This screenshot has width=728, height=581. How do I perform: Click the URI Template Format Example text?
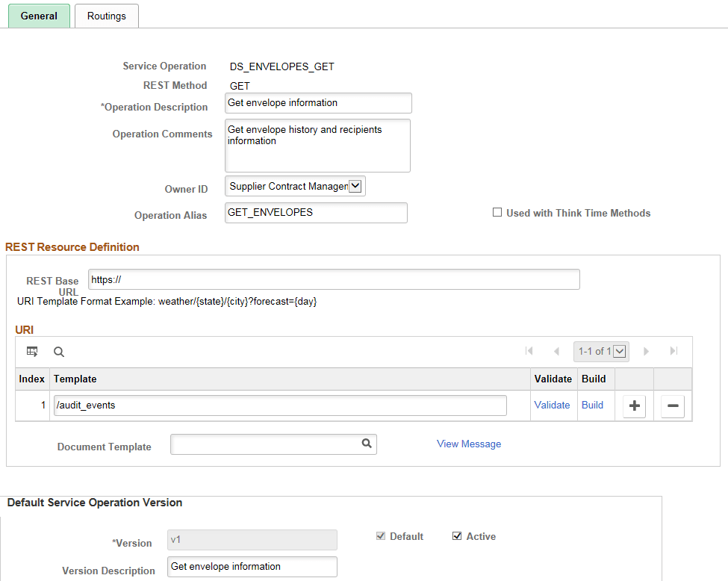[167, 302]
